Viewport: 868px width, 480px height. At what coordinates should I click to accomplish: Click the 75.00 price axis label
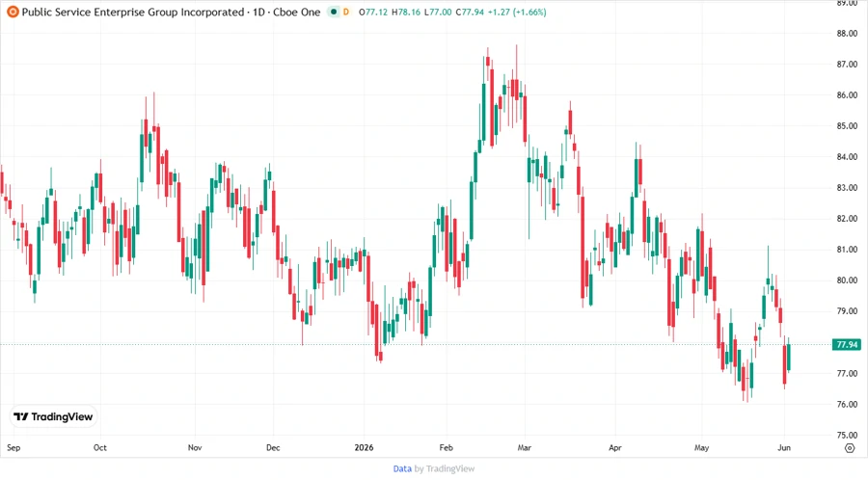pyautogui.click(x=847, y=436)
